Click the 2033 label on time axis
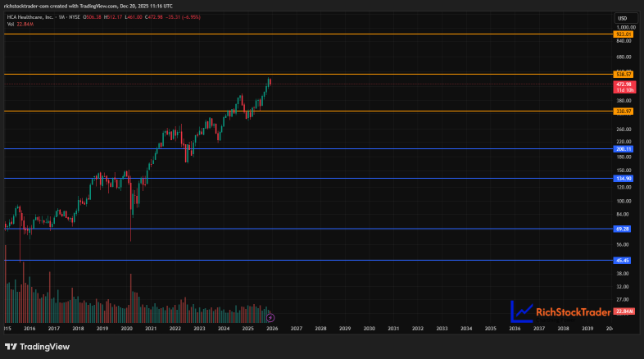Screen dimensions: 644x359 pyautogui.click(x=442, y=329)
